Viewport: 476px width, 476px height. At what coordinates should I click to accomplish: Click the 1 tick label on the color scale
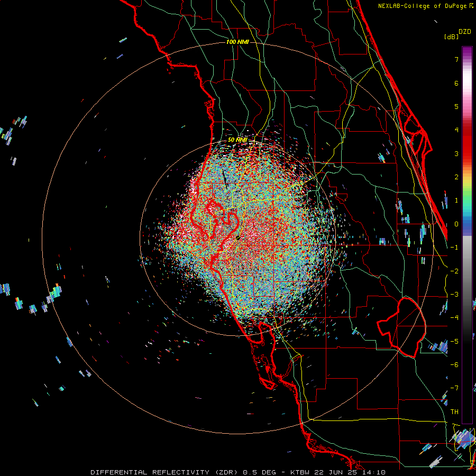point(456,200)
